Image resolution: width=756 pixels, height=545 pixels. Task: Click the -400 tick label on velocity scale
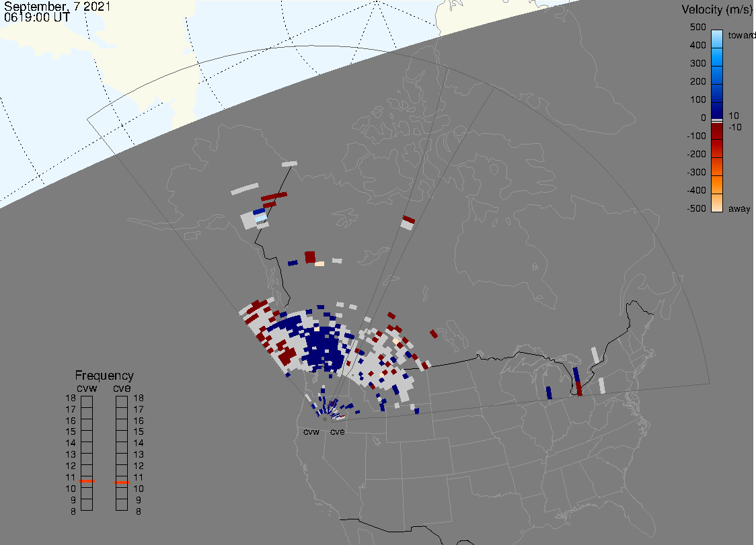(x=696, y=190)
